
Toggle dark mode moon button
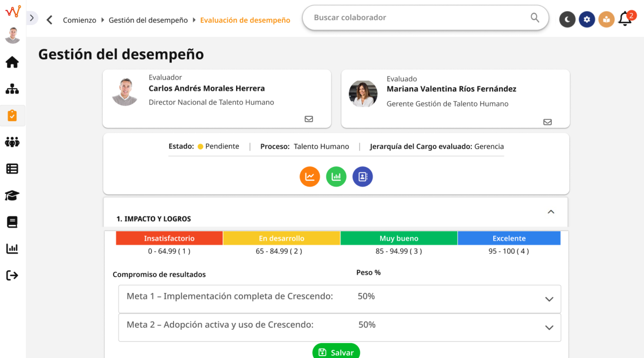tap(567, 19)
